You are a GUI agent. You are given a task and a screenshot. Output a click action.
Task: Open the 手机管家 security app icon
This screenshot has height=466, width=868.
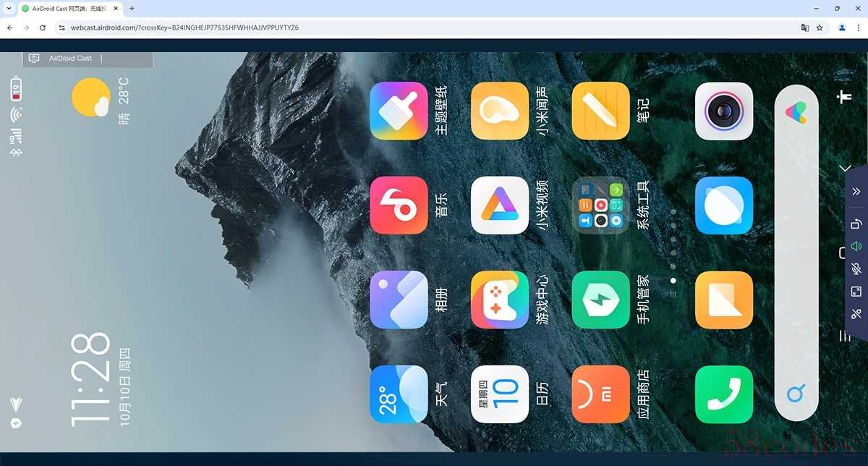tap(601, 300)
